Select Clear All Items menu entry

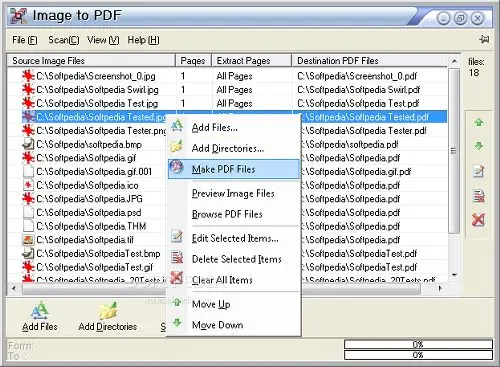click(234, 280)
